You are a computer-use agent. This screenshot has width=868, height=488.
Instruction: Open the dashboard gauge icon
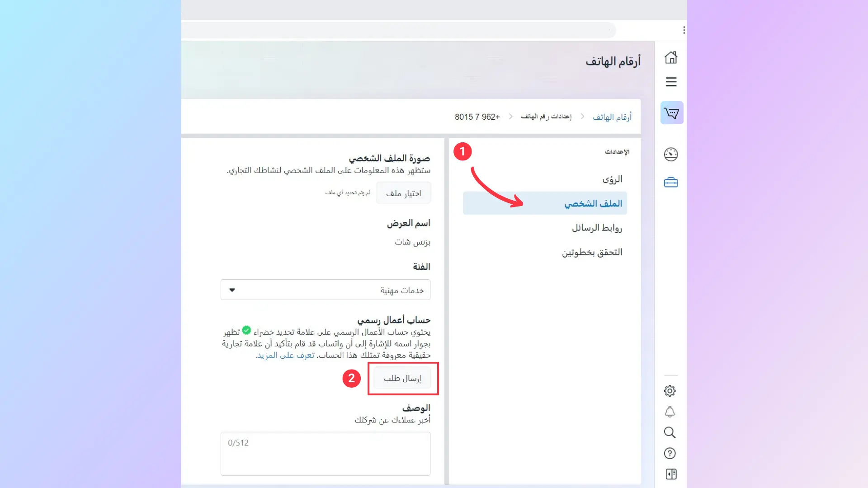(671, 155)
